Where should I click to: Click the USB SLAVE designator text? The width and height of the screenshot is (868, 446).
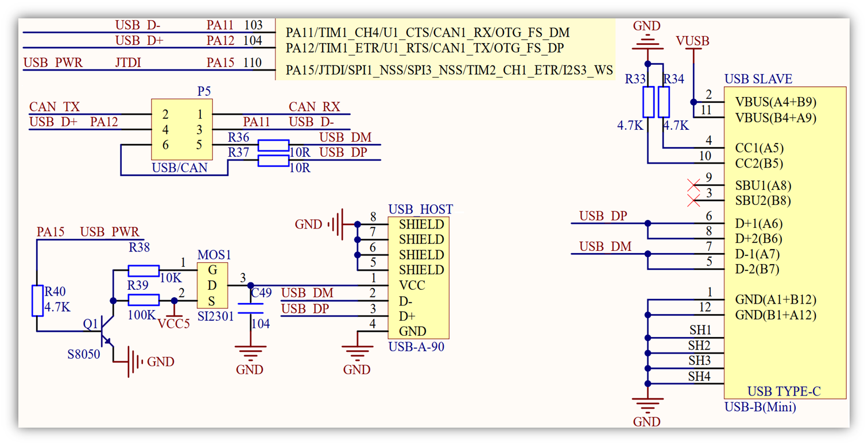point(758,79)
